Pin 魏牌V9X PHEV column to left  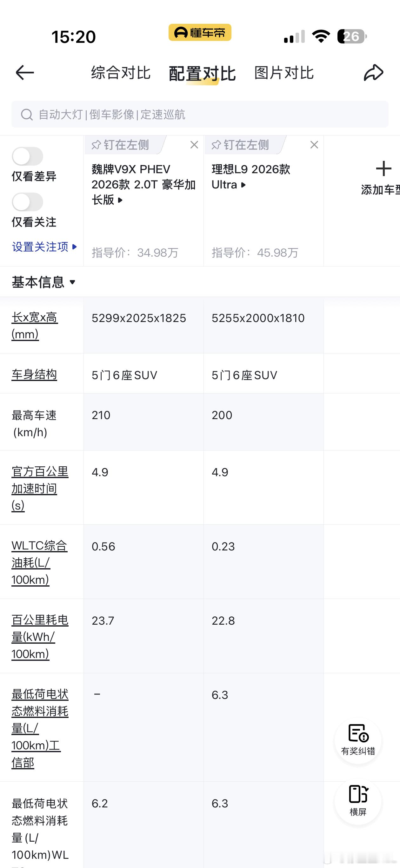121,145
